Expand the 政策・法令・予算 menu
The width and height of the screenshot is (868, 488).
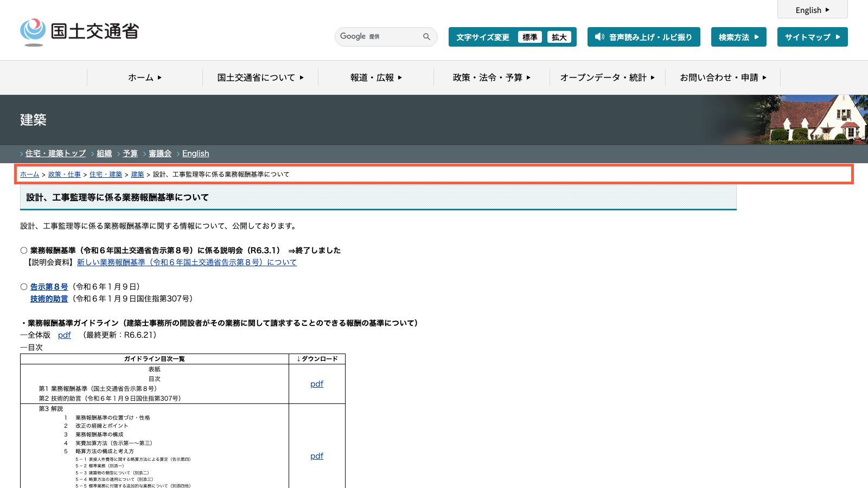click(492, 78)
